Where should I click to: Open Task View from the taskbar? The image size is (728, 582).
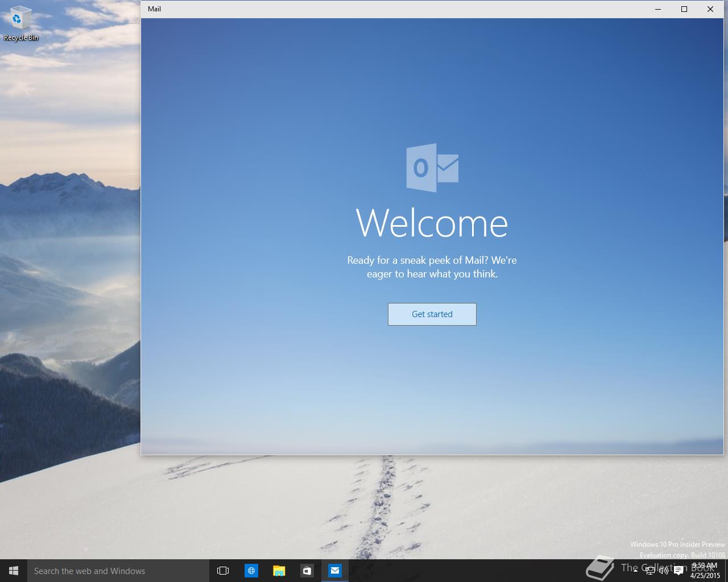pos(223,571)
